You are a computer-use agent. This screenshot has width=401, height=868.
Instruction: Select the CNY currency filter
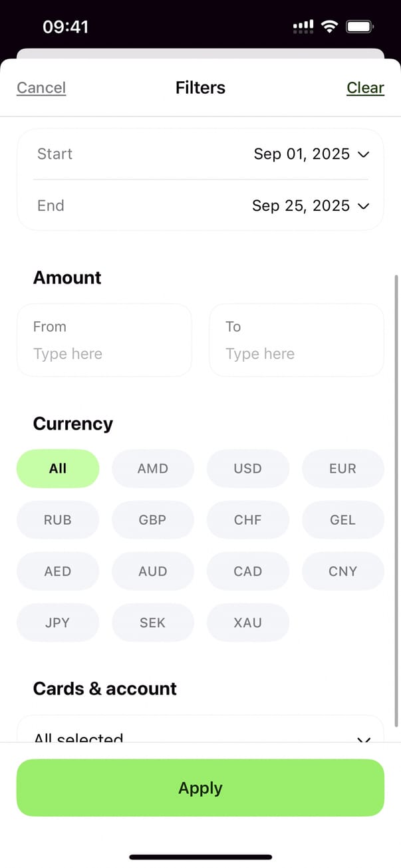[x=343, y=571]
